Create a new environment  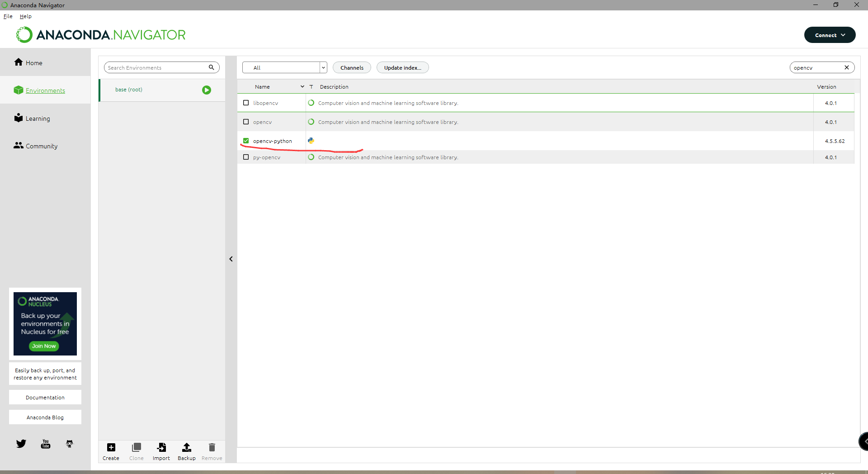click(111, 451)
